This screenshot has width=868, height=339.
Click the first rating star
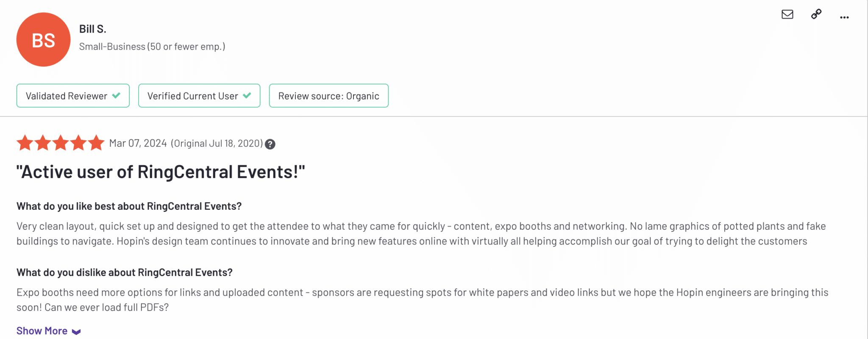click(x=25, y=143)
